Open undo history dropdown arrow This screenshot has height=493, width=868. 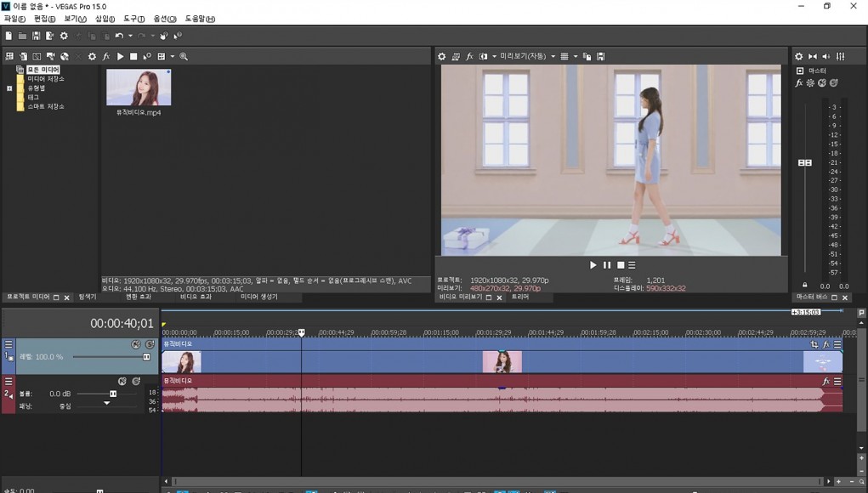point(130,36)
